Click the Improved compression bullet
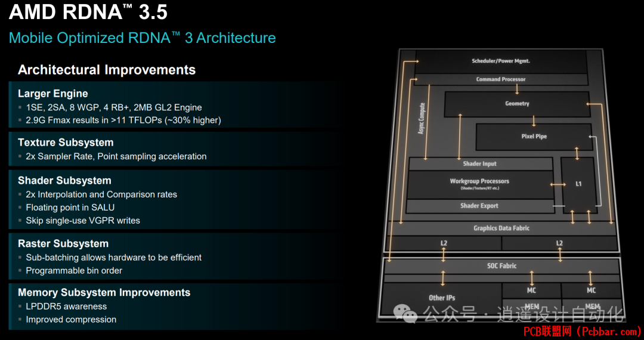This screenshot has width=644, height=340. (71, 320)
